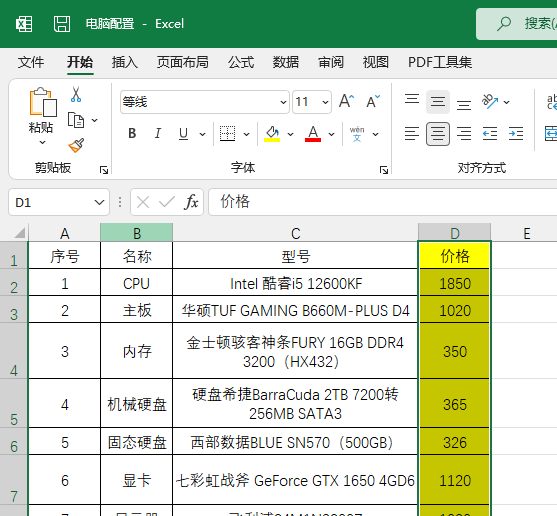Click the wén phonetic guide icon
The image size is (557, 516).
point(357,134)
